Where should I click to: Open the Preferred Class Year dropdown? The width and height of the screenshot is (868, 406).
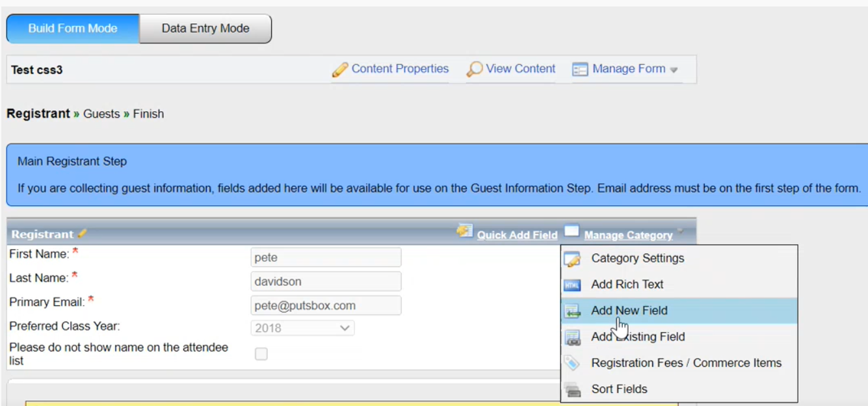(302, 328)
